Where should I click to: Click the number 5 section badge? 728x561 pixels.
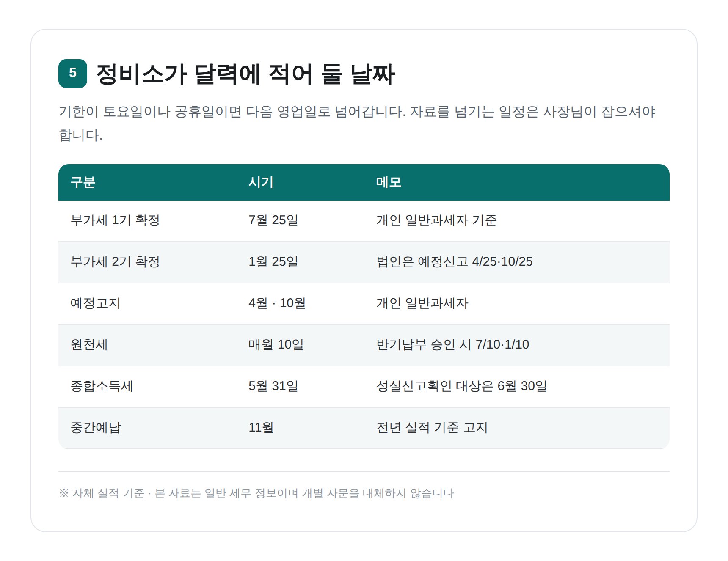click(73, 74)
